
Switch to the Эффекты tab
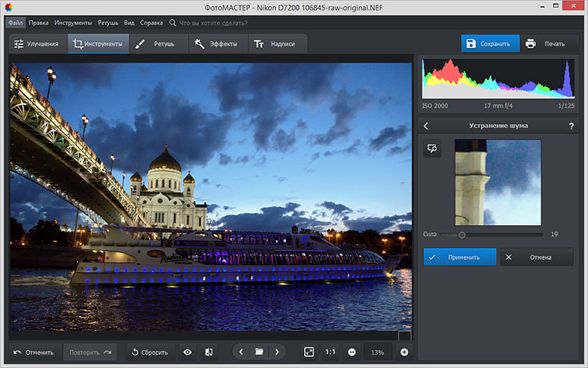[x=217, y=44]
